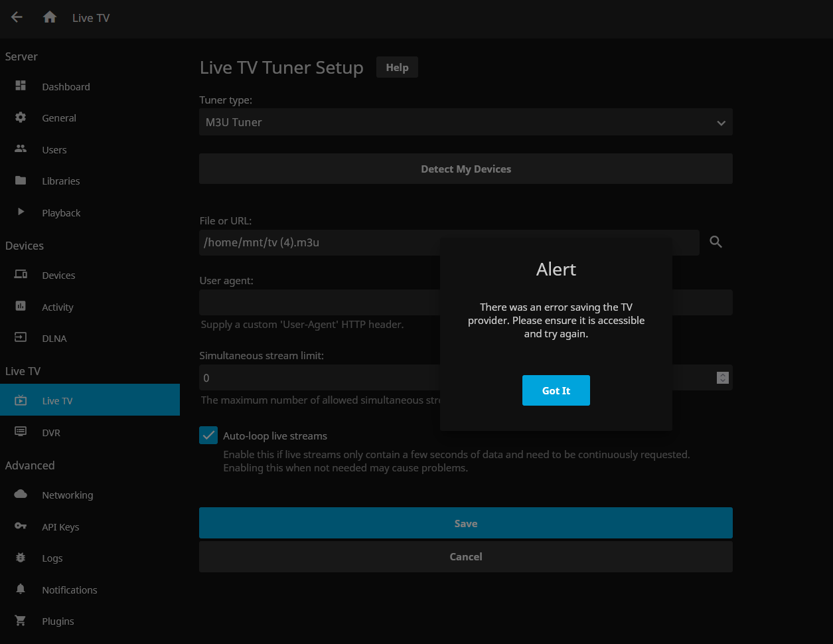Open the Devices sidebar item
This screenshot has height=644, width=833.
[x=90, y=276]
